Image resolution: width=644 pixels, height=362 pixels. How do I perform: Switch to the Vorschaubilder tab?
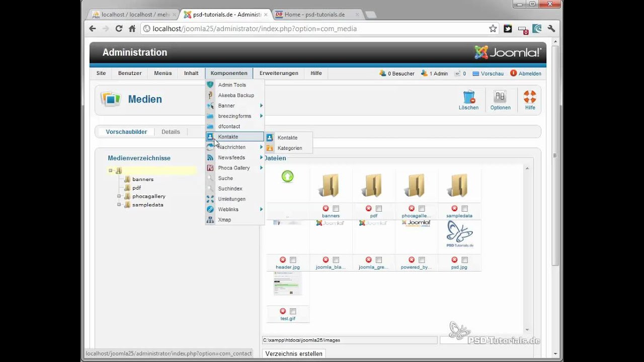(126, 132)
